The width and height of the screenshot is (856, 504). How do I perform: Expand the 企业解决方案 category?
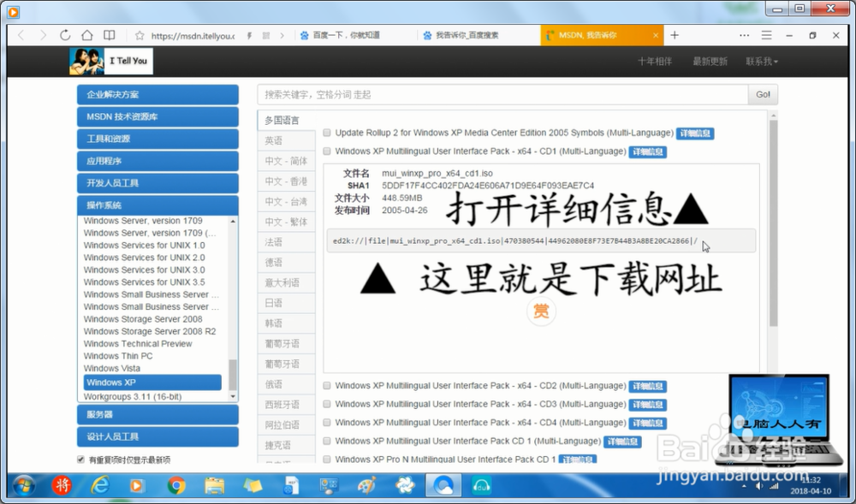[x=158, y=94]
